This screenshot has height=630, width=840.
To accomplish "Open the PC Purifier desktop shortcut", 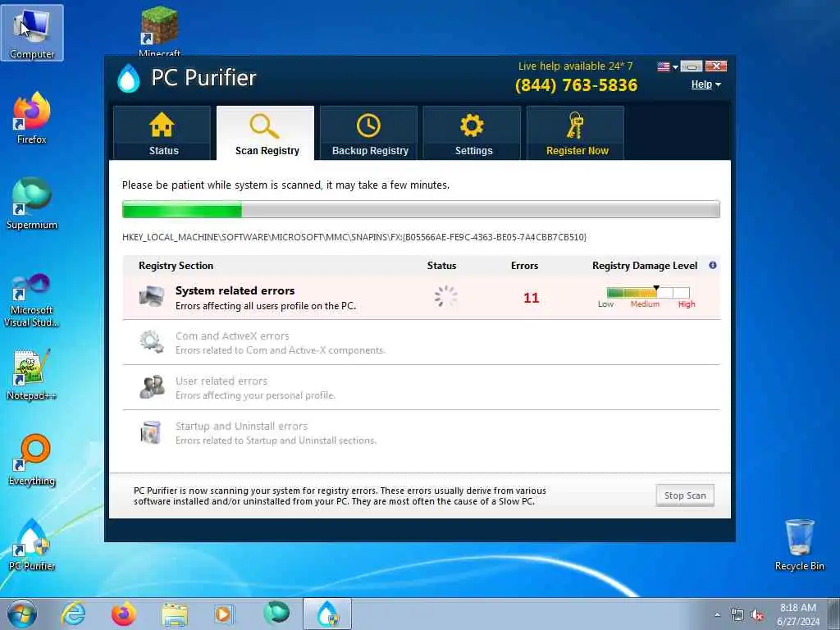I will pos(32,545).
